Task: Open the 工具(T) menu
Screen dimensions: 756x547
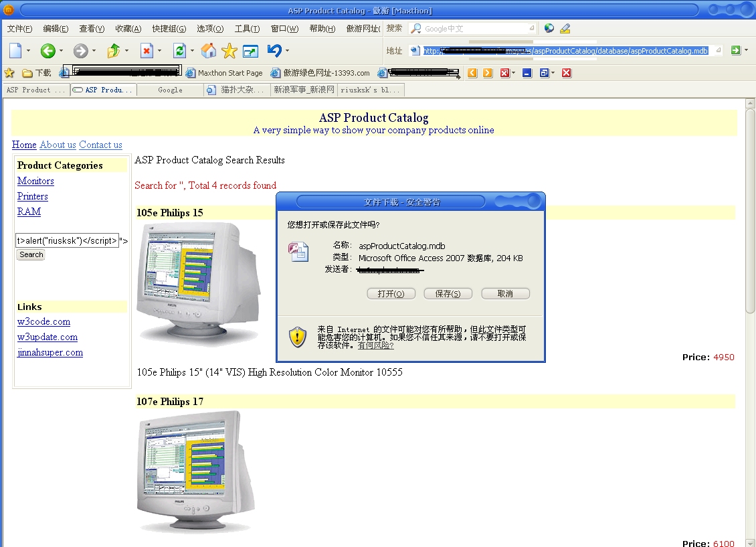Action: [247, 29]
